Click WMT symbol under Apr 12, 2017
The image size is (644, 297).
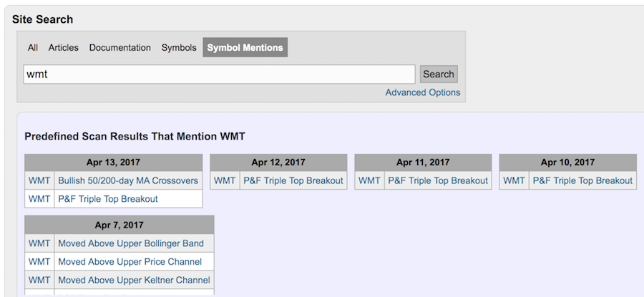click(225, 180)
